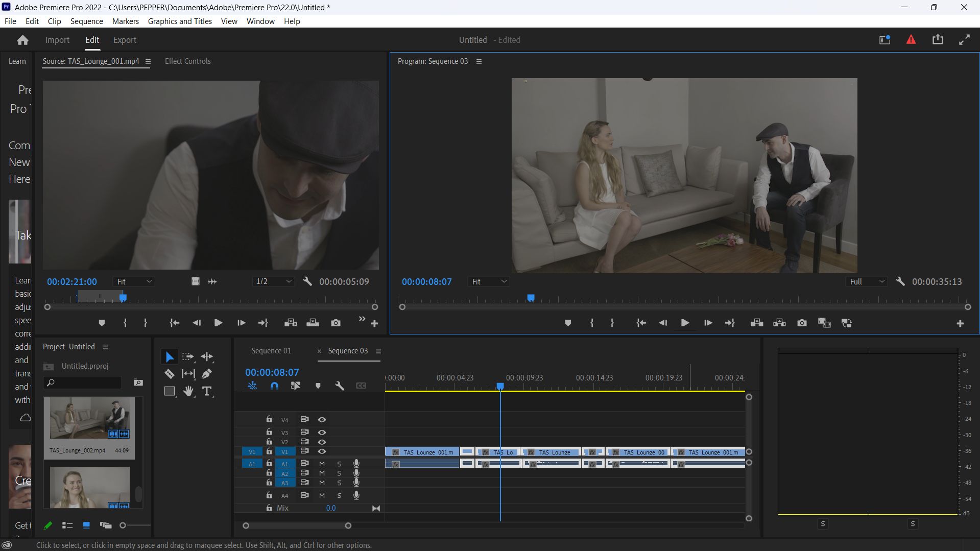Switch to Effect Controls tab

187,61
